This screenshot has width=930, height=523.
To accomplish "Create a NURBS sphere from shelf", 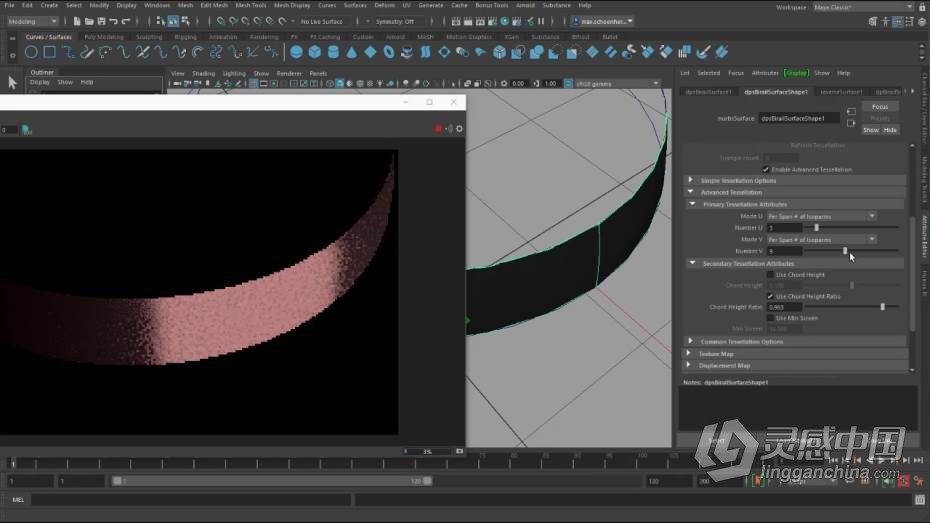I will tap(296, 52).
